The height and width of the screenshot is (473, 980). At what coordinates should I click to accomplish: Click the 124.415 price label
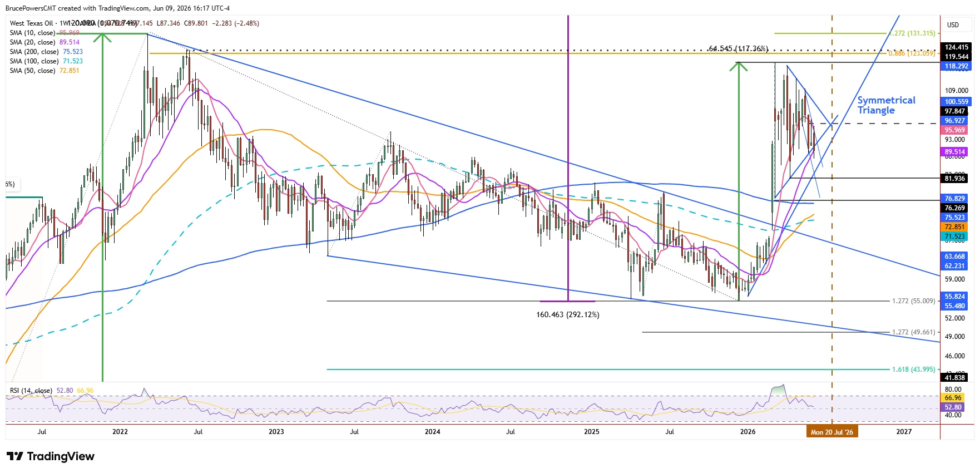pos(956,47)
